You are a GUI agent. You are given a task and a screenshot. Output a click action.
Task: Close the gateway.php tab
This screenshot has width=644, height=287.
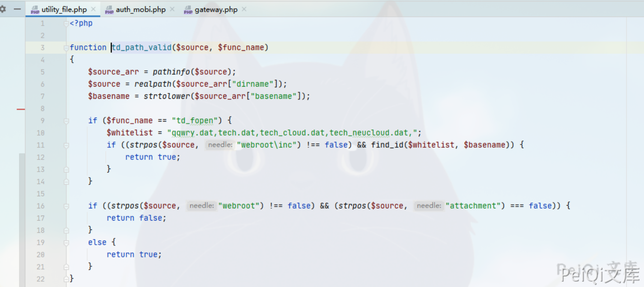click(244, 9)
